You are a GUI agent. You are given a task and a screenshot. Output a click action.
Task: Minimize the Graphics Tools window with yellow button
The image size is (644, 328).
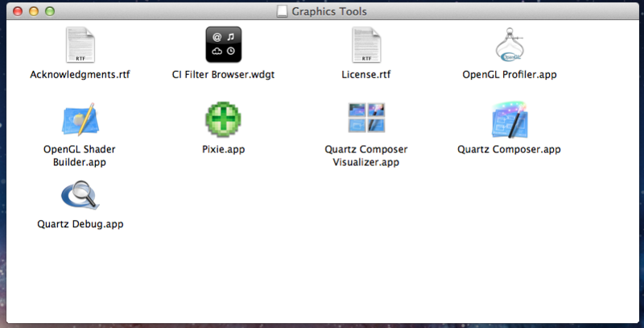(34, 11)
